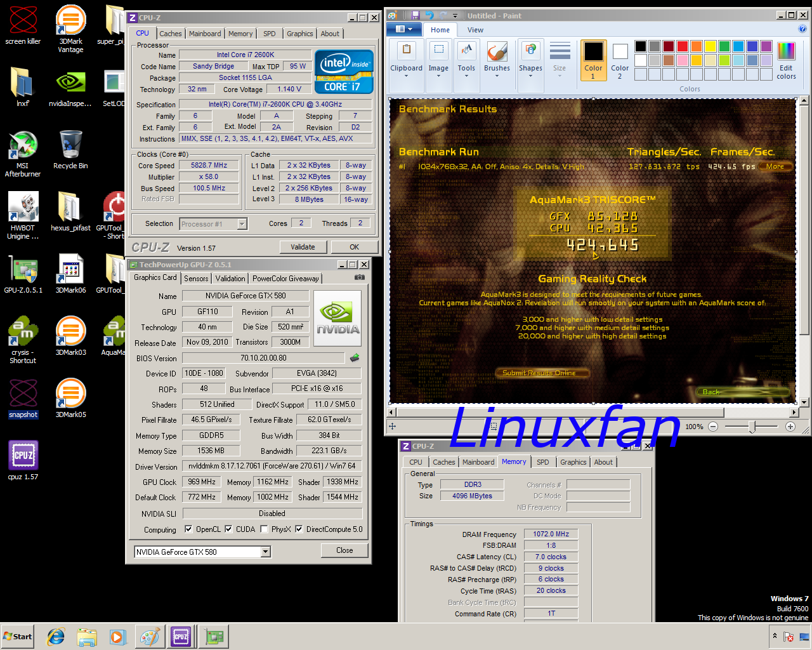Expand the NVIDIA GeForce GTX 580 dropdown
812x650 pixels.
[266, 552]
